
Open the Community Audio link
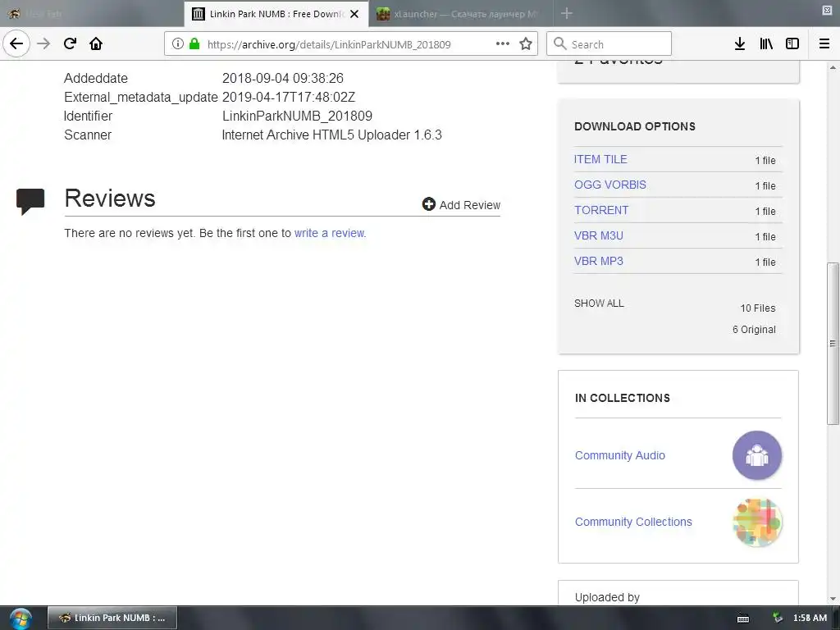click(620, 455)
